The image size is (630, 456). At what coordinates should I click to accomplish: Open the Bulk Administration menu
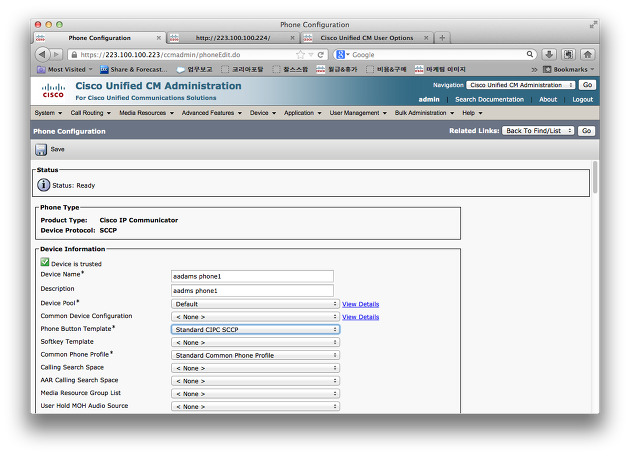pos(424,113)
